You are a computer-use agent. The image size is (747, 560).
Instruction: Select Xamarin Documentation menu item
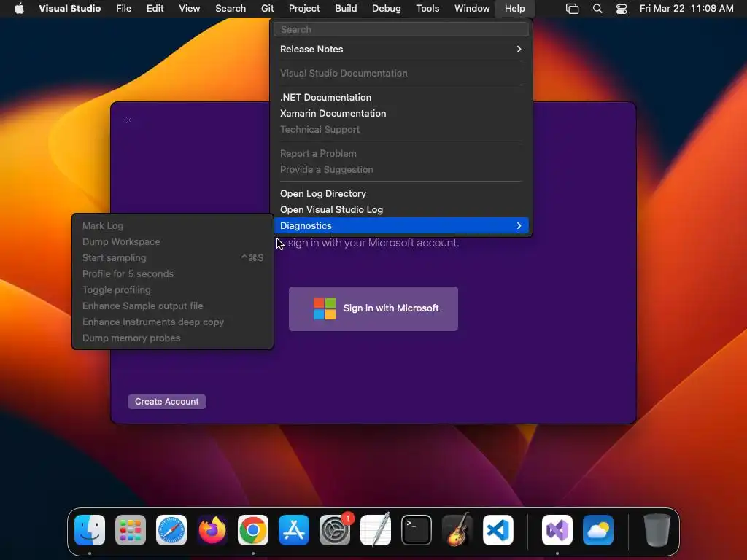pos(401,113)
